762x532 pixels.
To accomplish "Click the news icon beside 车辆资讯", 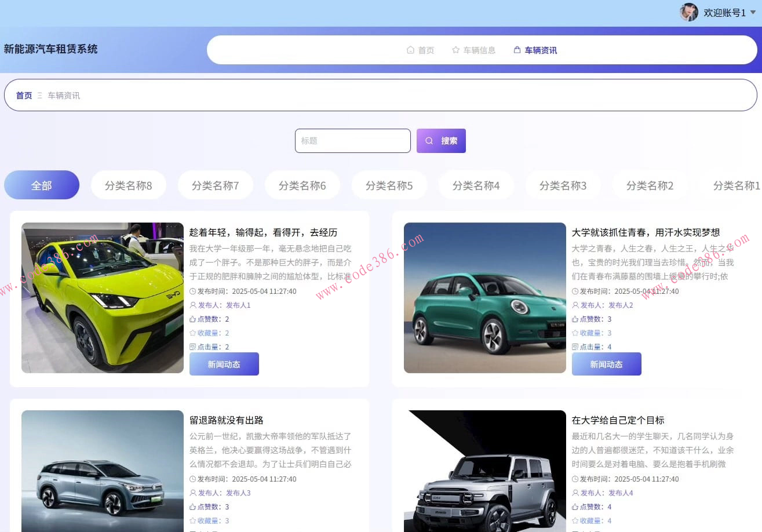I will tap(516, 50).
